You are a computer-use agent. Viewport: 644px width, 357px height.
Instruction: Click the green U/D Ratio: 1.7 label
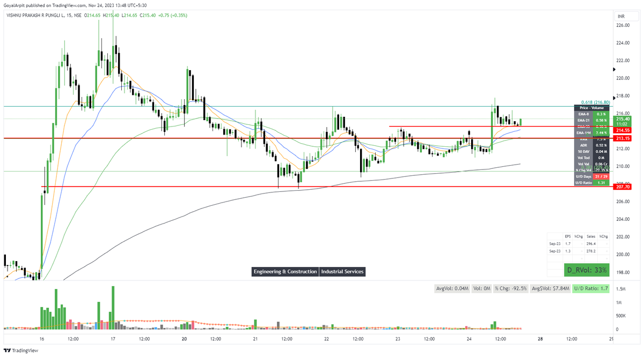(x=591, y=288)
